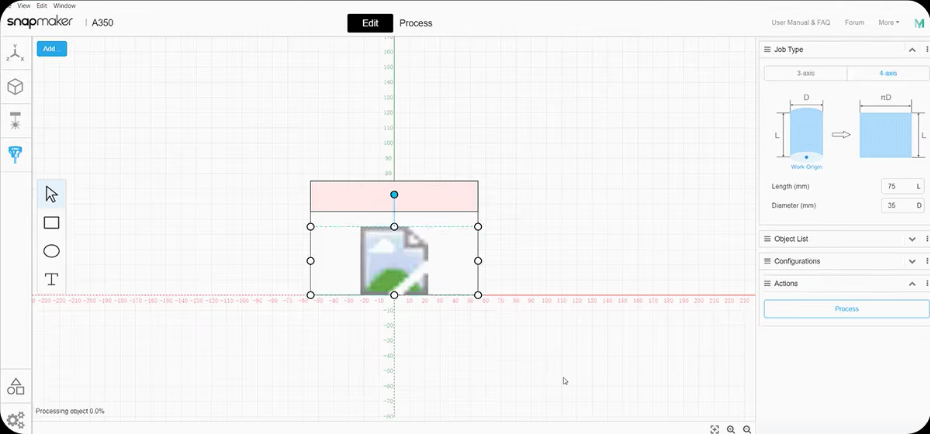
Task: Open the Laser module icon
Action: [15, 120]
